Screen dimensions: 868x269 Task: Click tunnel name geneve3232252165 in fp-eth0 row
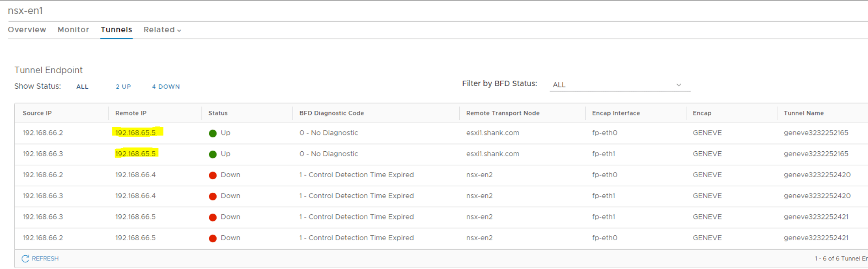pos(816,133)
